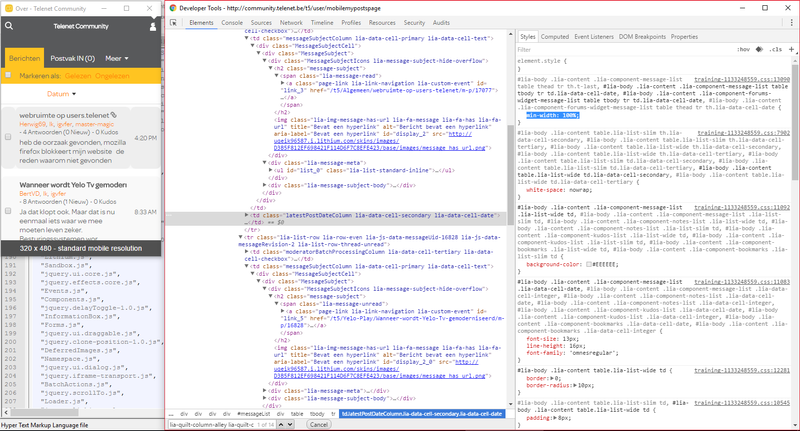Open the Security tab
Image resolution: width=800 pixels, height=431 pixels.
pyautogui.click(x=414, y=22)
